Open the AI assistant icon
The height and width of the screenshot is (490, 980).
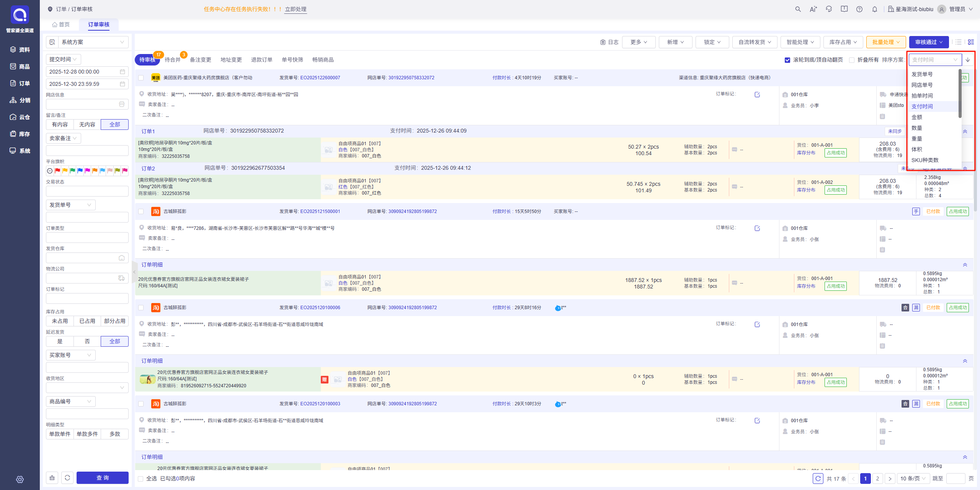[x=813, y=9]
